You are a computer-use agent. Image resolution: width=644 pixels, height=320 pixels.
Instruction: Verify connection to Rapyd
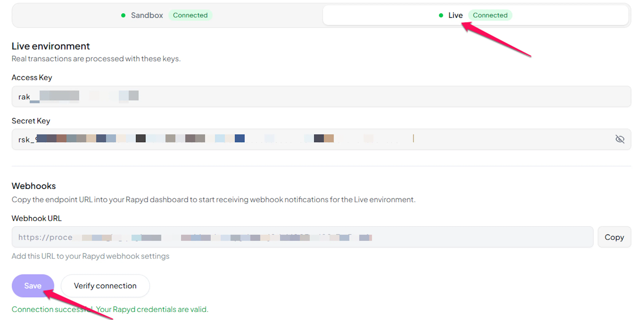pyautogui.click(x=105, y=286)
